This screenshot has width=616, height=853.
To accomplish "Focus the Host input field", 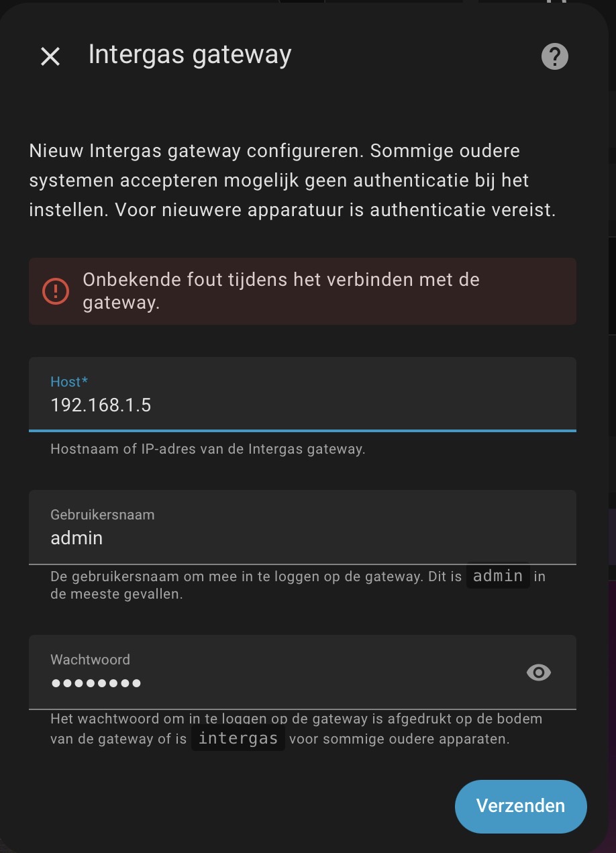I will pos(303,394).
